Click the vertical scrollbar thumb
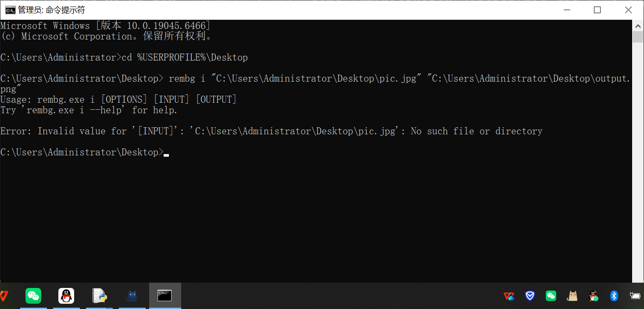The image size is (644, 309). point(638,37)
